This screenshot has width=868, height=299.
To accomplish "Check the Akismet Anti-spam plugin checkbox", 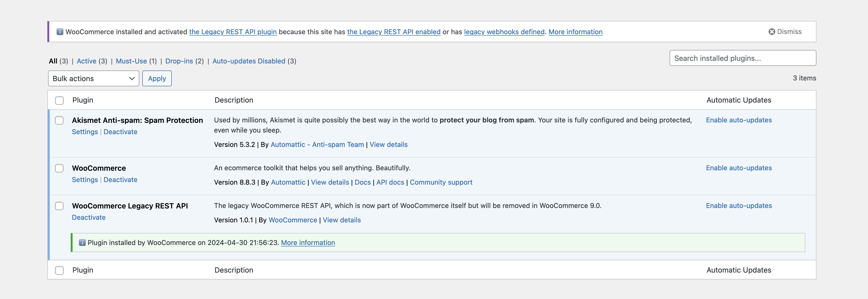I will [x=59, y=120].
